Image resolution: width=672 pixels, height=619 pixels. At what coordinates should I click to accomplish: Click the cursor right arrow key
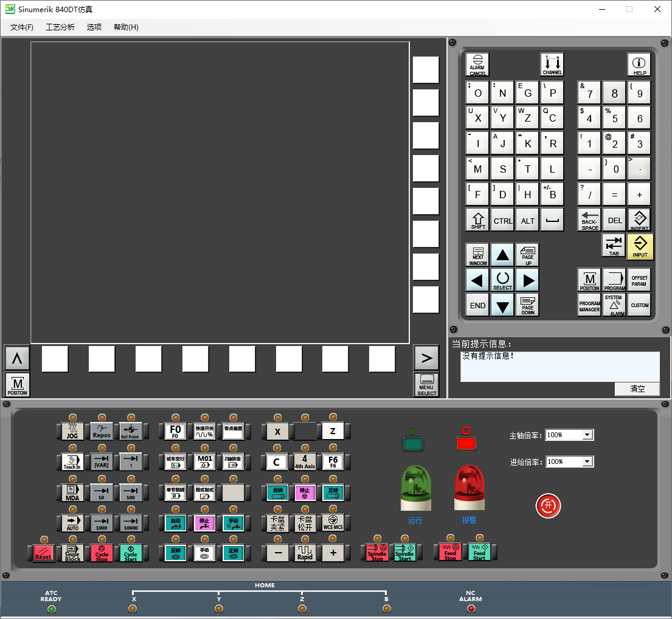tap(527, 280)
